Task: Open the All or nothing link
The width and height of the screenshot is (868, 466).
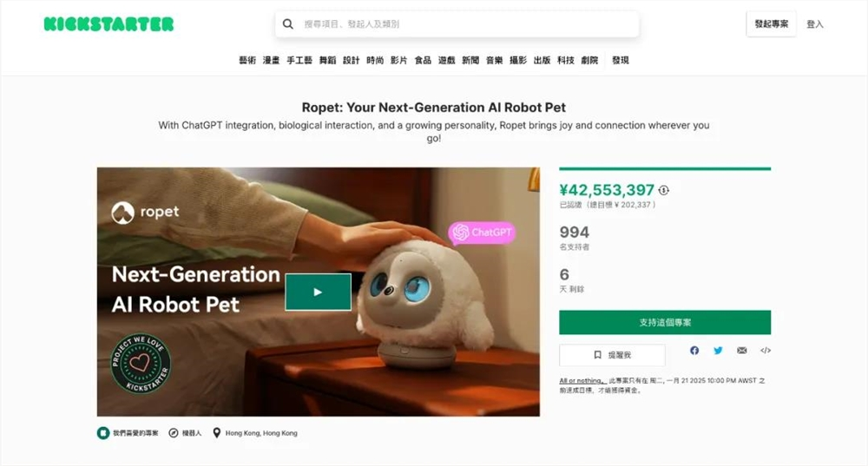Action: tap(582, 381)
